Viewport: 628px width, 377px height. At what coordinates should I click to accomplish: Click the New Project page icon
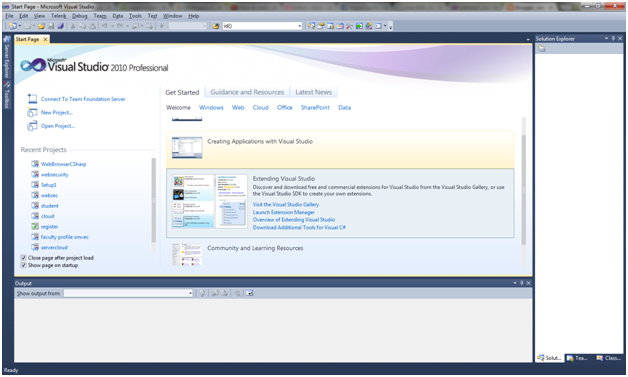(x=32, y=113)
